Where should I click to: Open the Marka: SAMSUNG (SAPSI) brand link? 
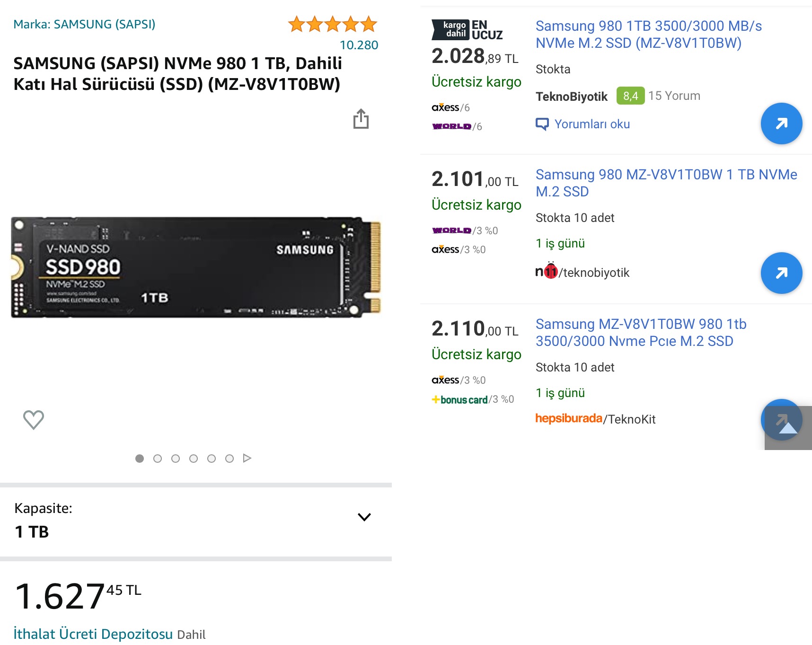pyautogui.click(x=84, y=24)
